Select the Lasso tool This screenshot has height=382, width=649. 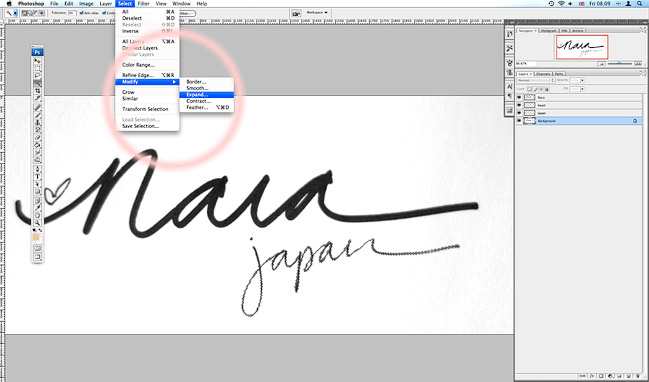click(x=37, y=75)
